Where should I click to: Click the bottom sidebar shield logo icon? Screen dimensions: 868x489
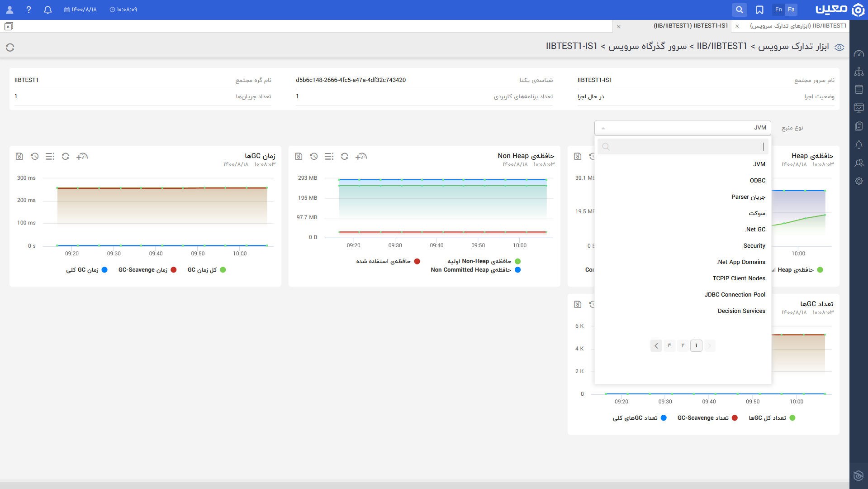tap(858, 475)
